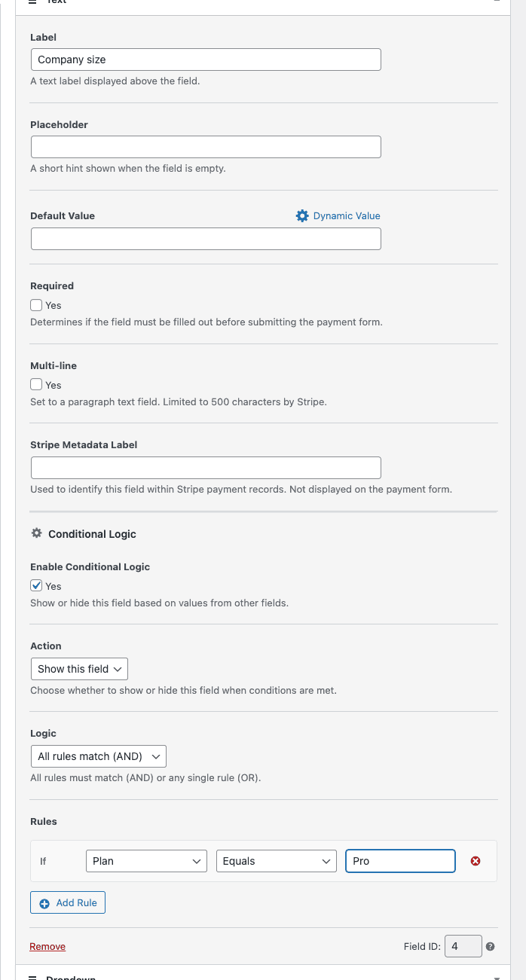This screenshot has height=980, width=526.
Task: Click the Dynamic Value gear icon
Action: click(x=302, y=215)
